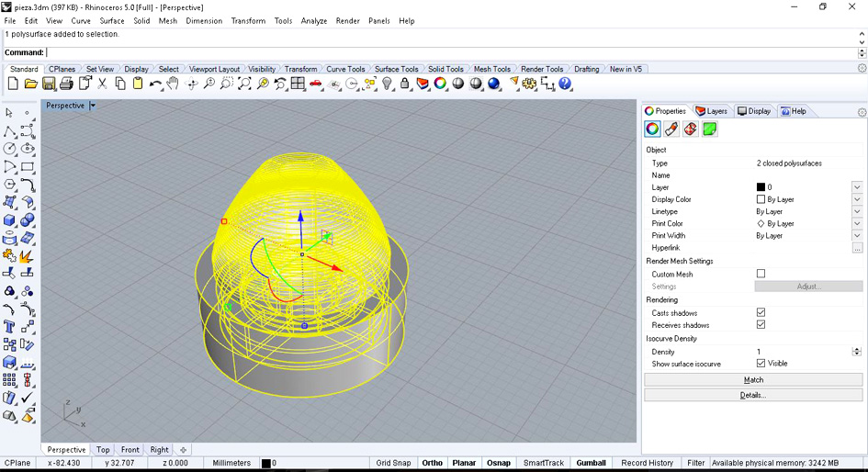Click the Open file folder icon
Screen dimensions: 868x472
30,84
